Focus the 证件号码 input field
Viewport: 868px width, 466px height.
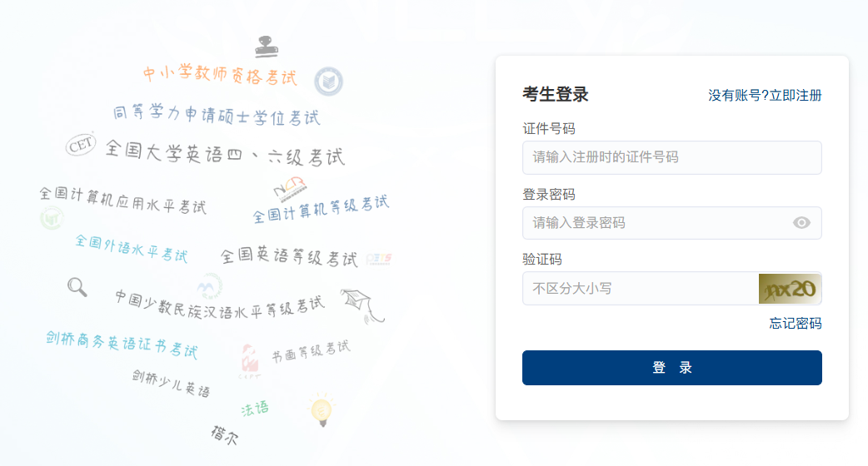[x=672, y=157]
